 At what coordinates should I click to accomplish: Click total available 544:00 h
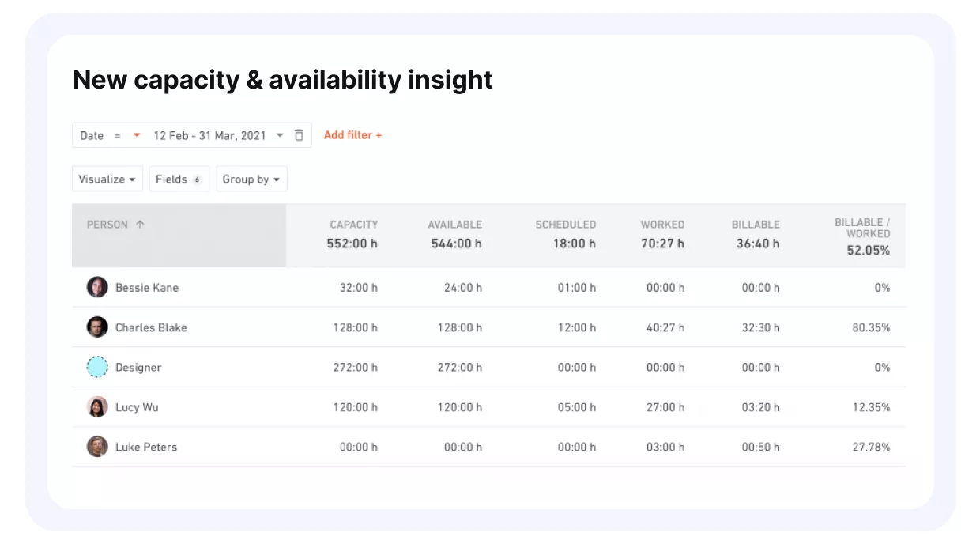coord(457,244)
